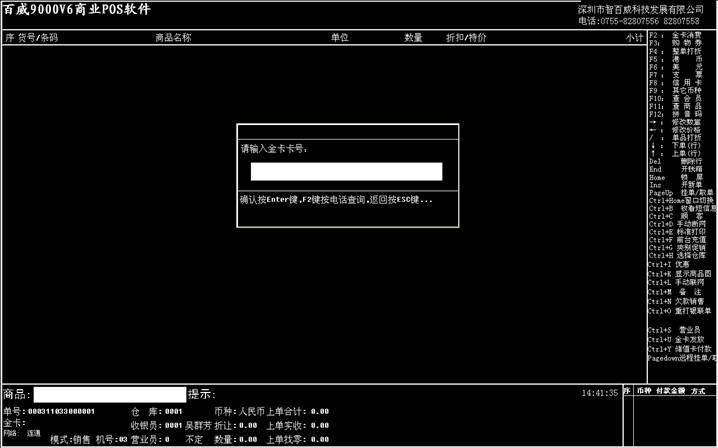Screen dimensions: 718x448
Task: Click the End 开钱箱 entry
Action: click(675, 169)
